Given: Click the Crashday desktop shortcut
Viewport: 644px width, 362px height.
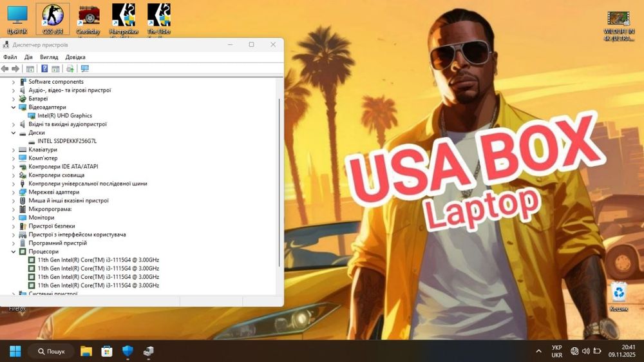Looking at the screenshot, I should coord(88,20).
